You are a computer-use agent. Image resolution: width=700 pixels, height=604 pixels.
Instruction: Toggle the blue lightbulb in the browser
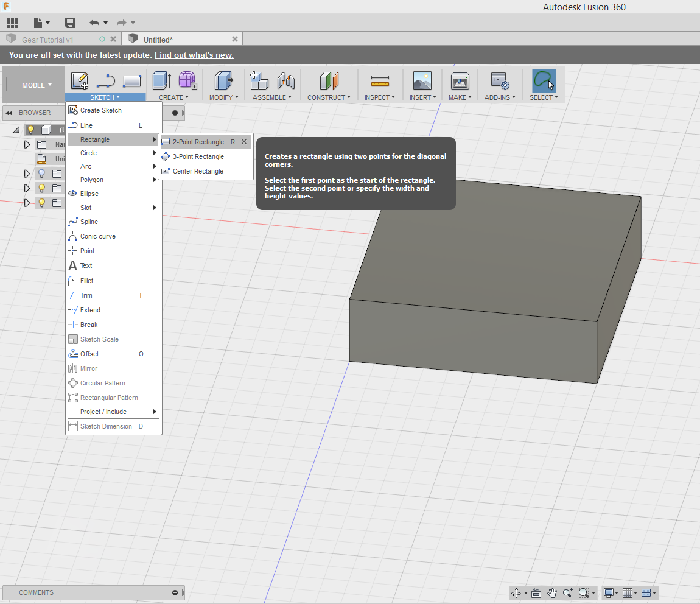pyautogui.click(x=41, y=174)
